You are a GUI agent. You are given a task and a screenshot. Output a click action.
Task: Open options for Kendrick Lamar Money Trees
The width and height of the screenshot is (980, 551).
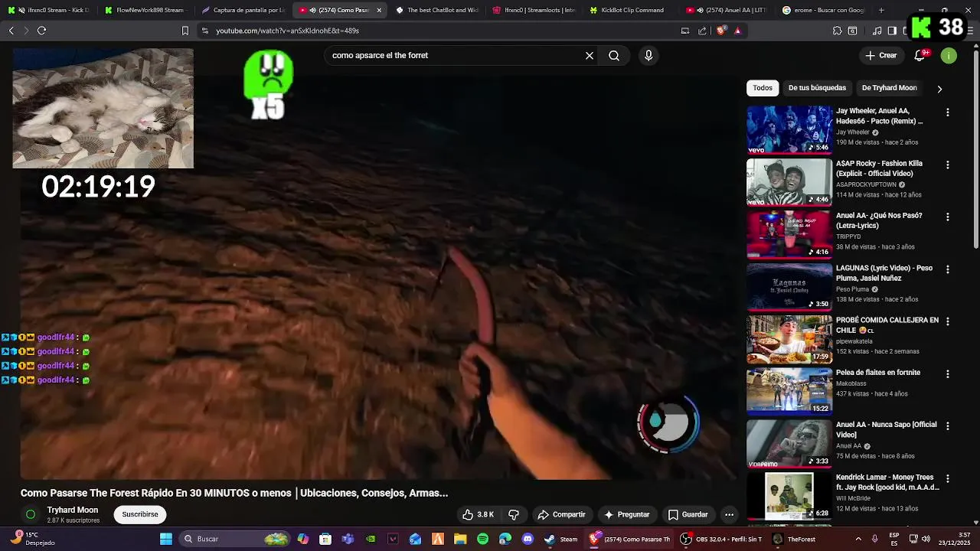pos(947,478)
